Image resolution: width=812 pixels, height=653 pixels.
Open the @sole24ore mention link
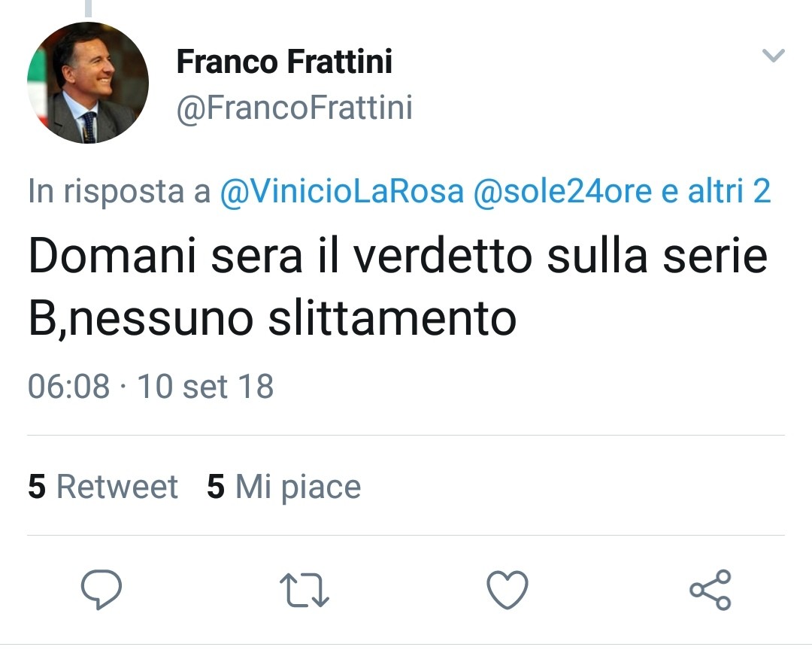563,192
